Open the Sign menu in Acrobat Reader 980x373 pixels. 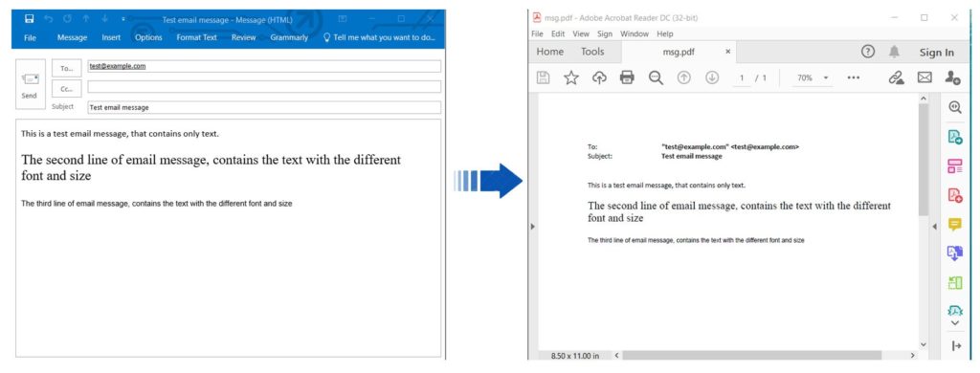(605, 33)
